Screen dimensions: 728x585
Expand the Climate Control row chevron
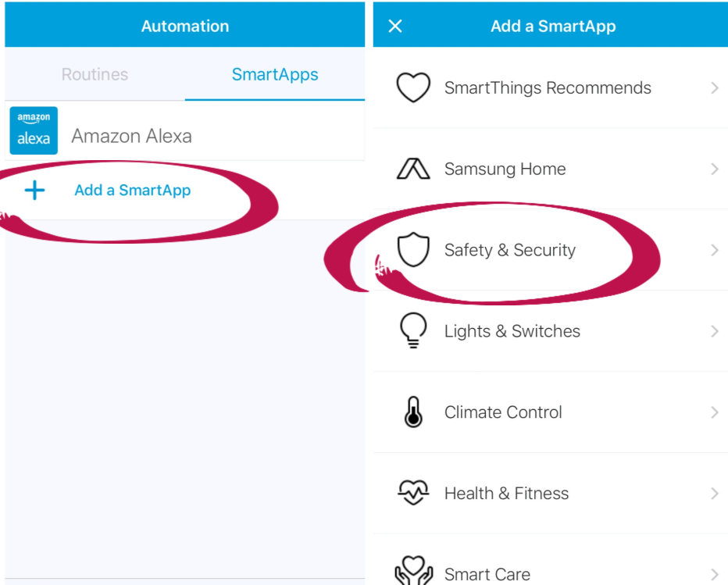coord(714,412)
